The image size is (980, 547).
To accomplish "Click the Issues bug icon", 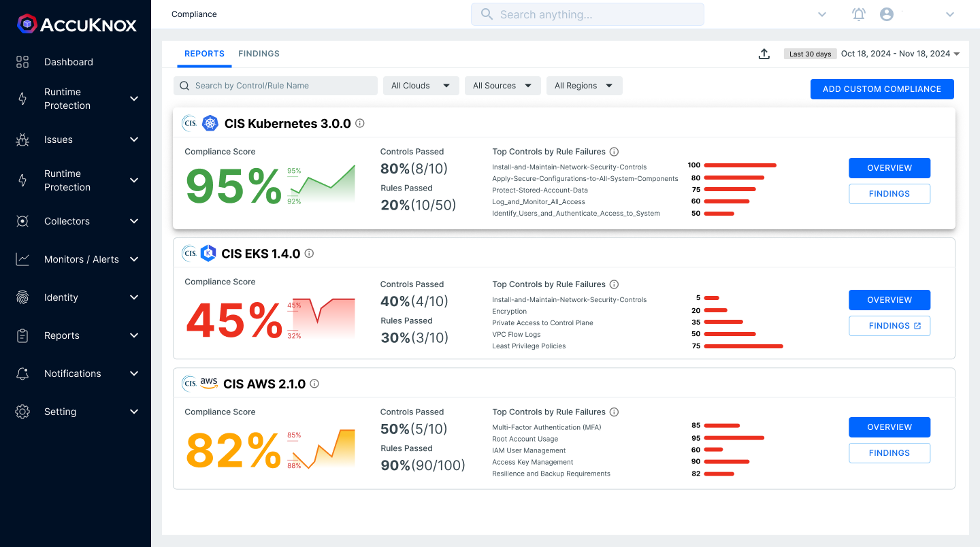I will pos(22,139).
